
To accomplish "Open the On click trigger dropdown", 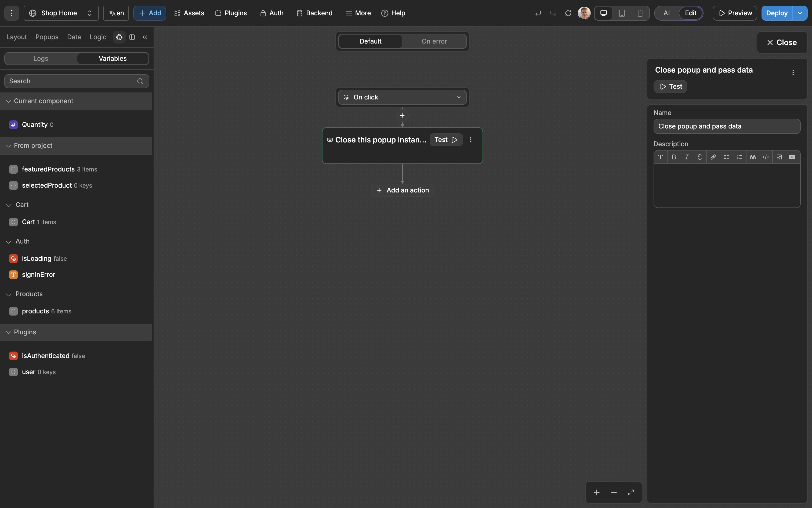I will point(402,97).
